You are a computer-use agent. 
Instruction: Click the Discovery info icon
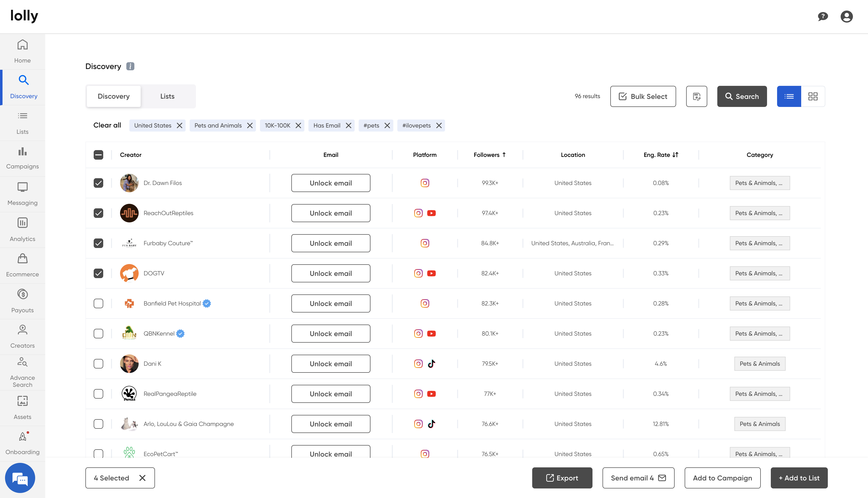click(x=130, y=66)
